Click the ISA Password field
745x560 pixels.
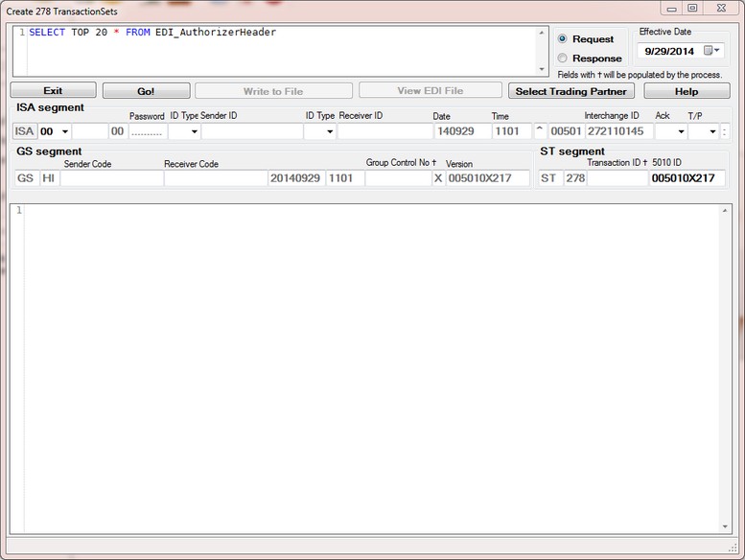click(146, 131)
